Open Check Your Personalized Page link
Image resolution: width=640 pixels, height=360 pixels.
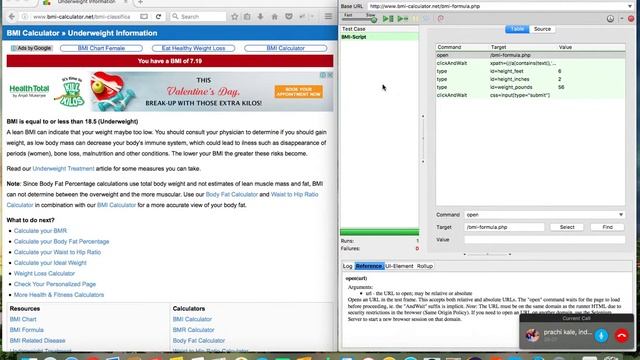point(55,284)
